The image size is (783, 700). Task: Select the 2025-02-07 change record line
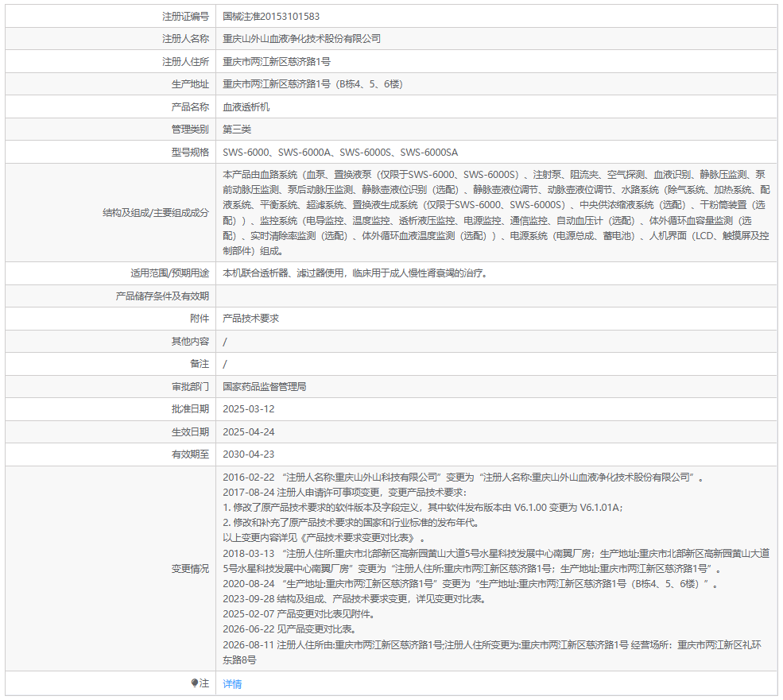(299, 614)
